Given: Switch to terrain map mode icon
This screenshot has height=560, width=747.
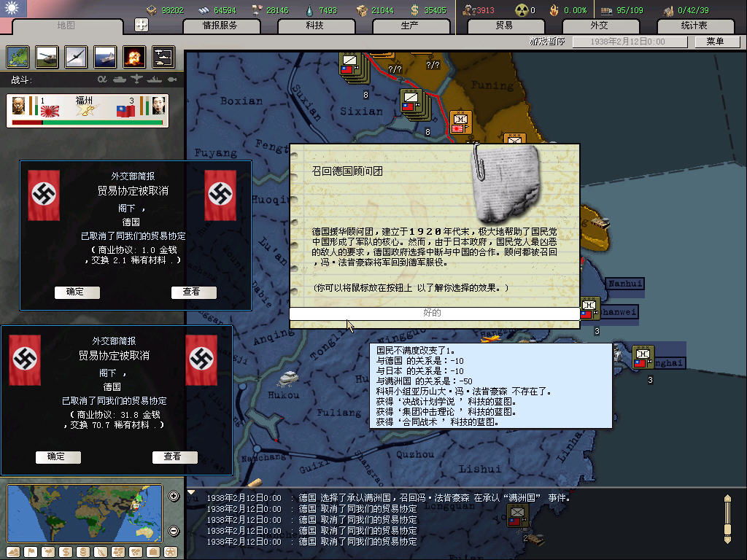Looking at the screenshot, I should 13,552.
